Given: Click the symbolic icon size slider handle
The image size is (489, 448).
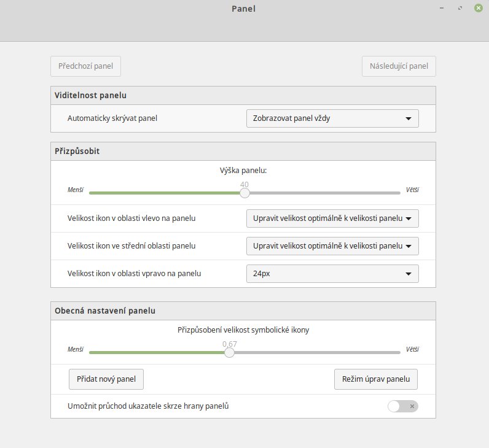Looking at the screenshot, I should pyautogui.click(x=229, y=353).
